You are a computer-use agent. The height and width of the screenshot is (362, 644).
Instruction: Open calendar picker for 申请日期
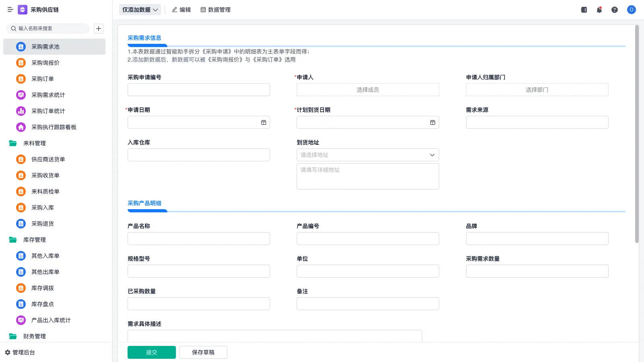[264, 122]
